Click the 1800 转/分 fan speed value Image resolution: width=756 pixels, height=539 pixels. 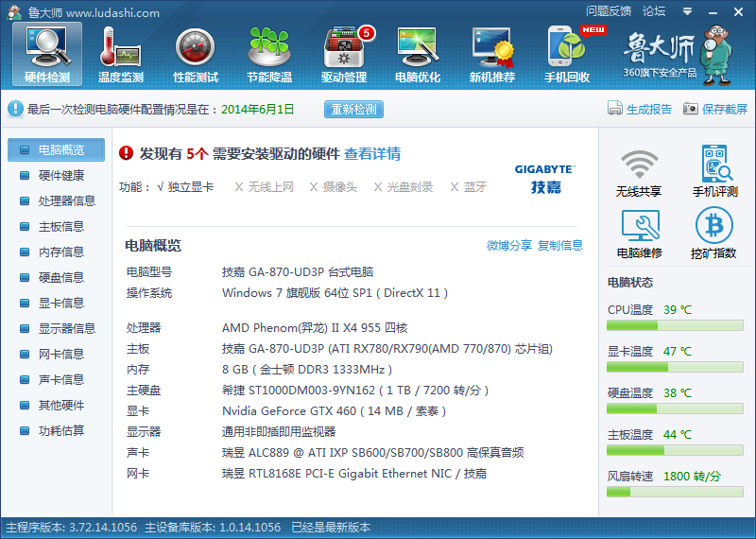[x=692, y=477]
